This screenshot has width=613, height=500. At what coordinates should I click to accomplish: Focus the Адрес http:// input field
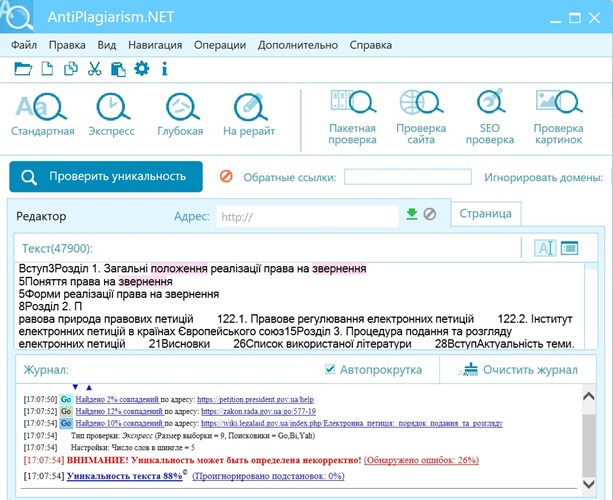click(308, 216)
